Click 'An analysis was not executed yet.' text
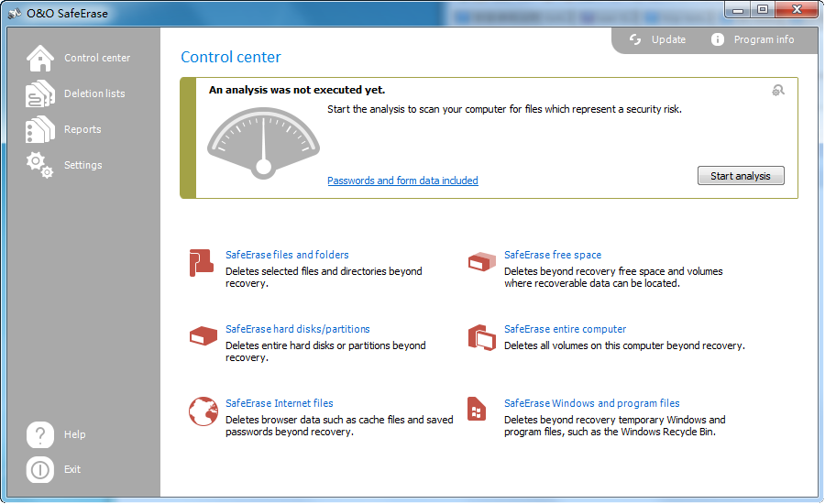 tap(297, 90)
